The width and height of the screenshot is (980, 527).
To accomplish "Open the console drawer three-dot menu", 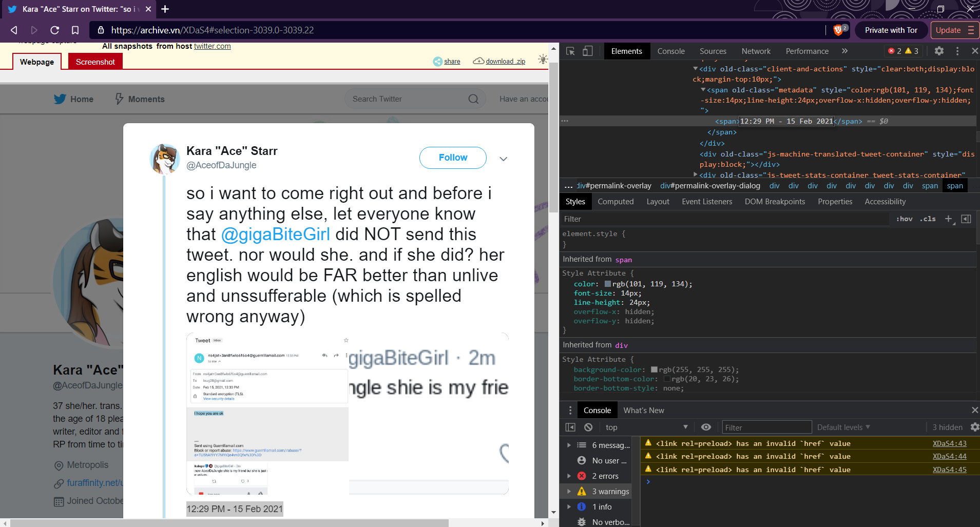I will 570,410.
